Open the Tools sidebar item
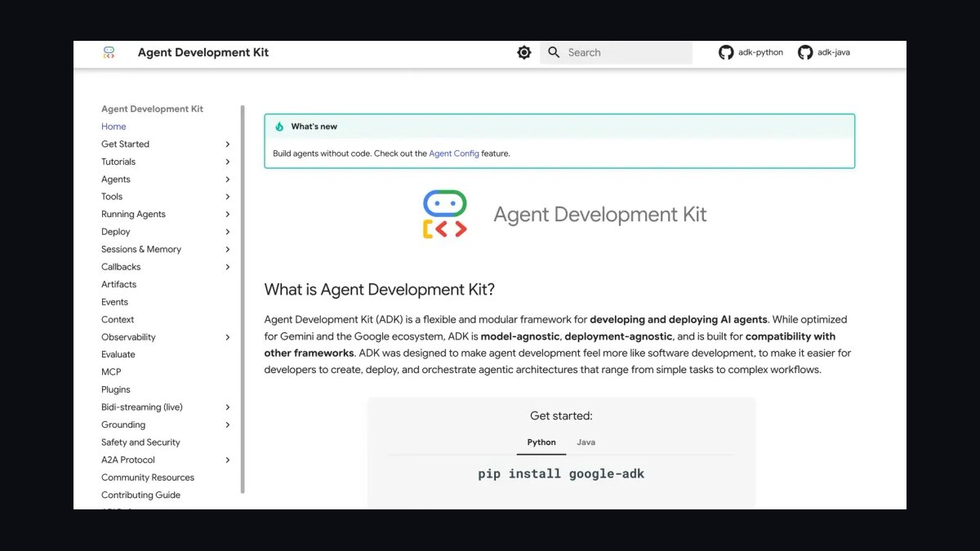The height and width of the screenshot is (551, 980). 112,197
